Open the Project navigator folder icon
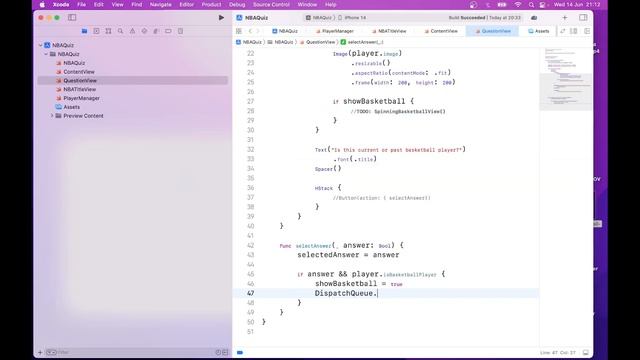This screenshot has width=640, height=360. point(84,31)
